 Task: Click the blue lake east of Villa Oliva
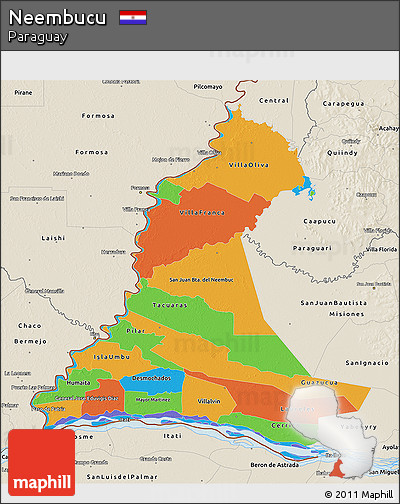tap(305, 188)
